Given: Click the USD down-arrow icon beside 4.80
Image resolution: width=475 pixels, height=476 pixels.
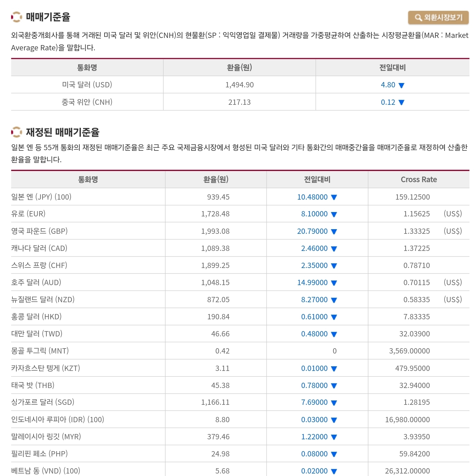Looking at the screenshot, I should (x=401, y=85).
